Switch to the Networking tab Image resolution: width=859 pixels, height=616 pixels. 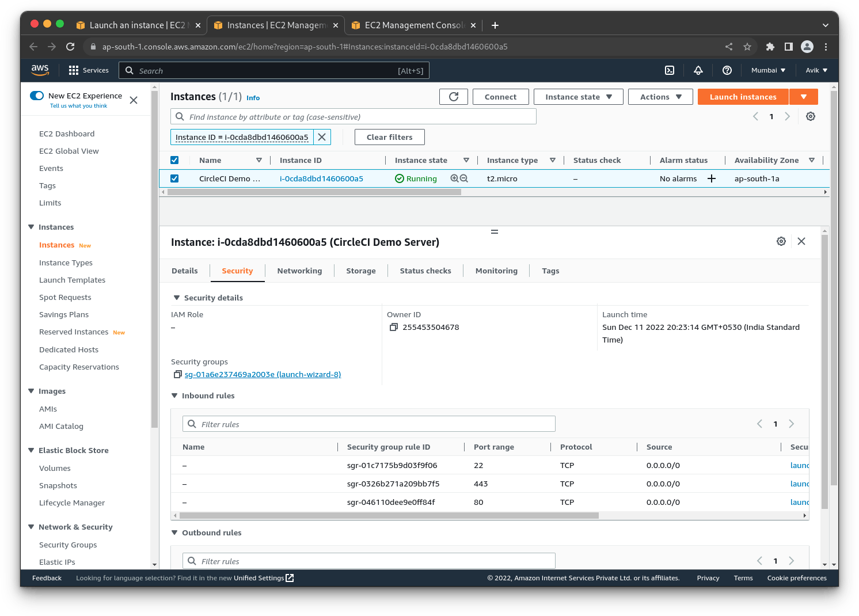tap(299, 271)
